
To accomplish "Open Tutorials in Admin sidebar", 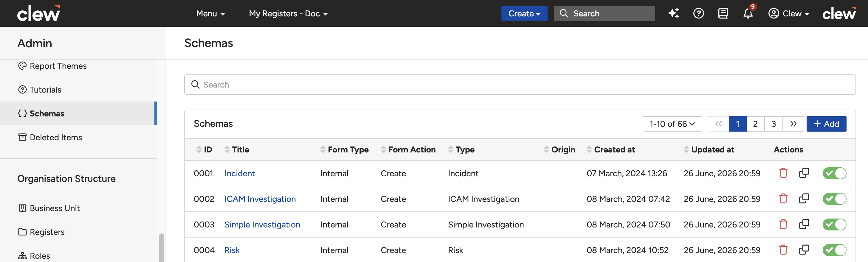I will [39, 90].
